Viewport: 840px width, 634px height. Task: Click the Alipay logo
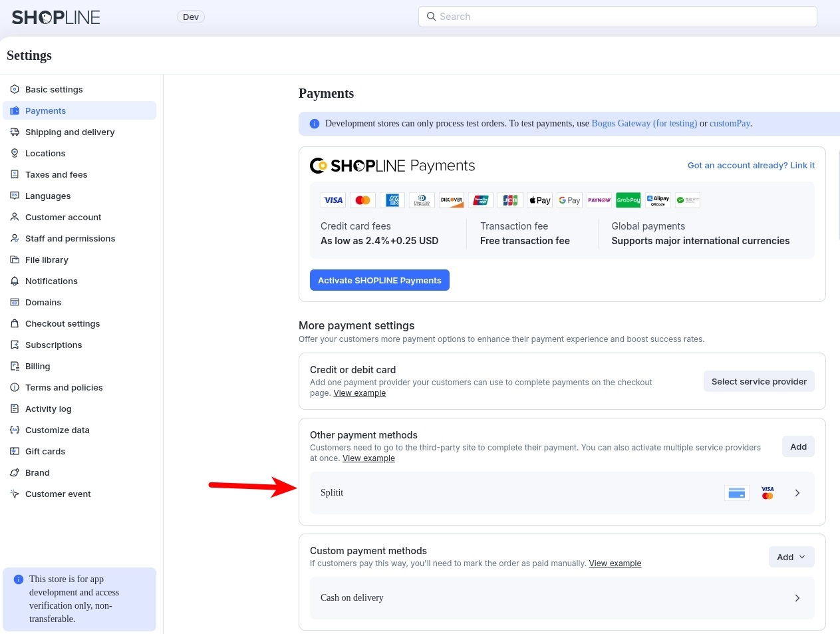click(x=658, y=200)
